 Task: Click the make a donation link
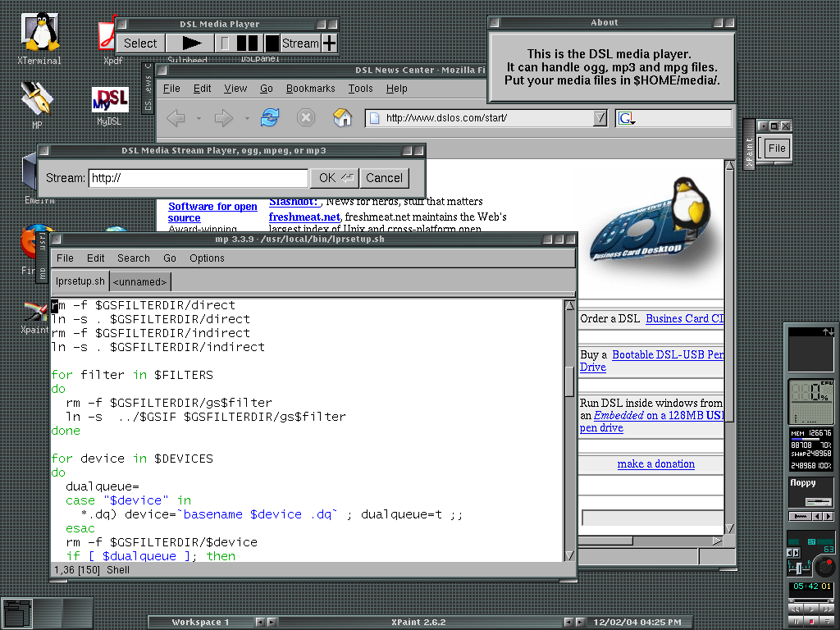coord(655,464)
